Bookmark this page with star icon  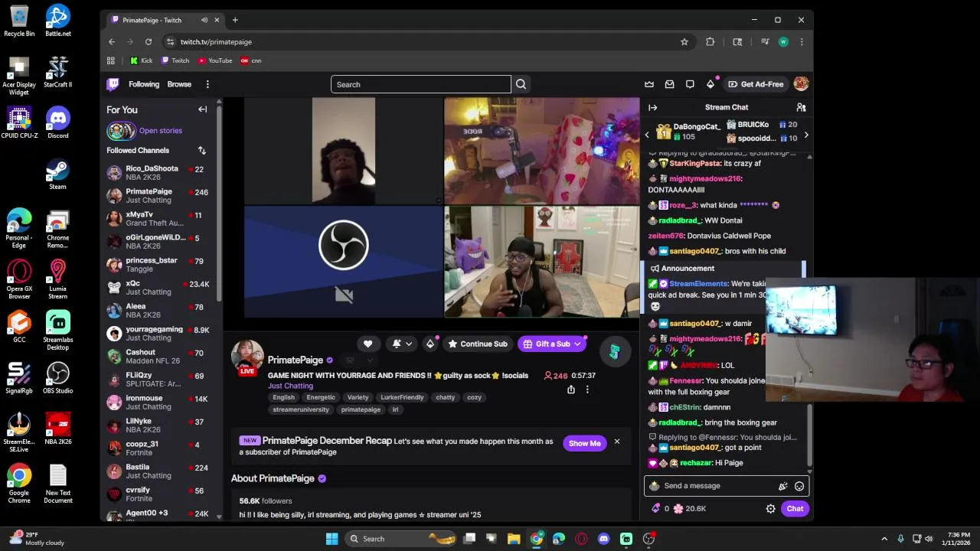(684, 41)
